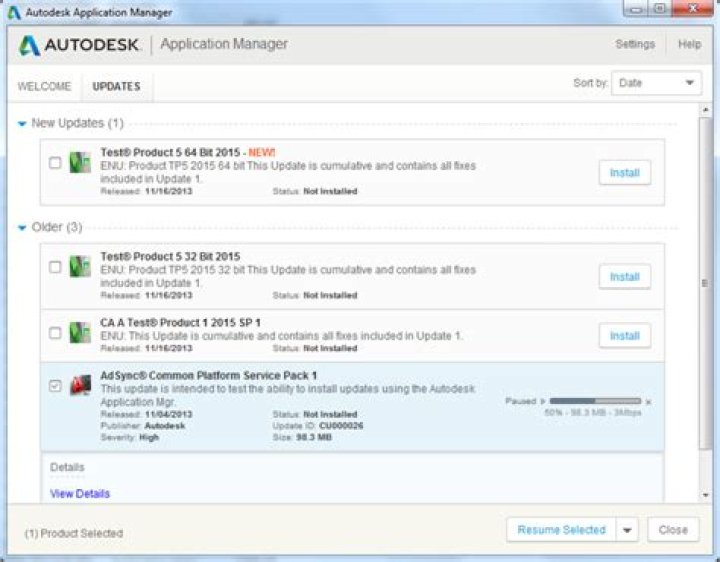Click AdSync Common Platform red icon
The width and height of the screenshot is (720, 562).
tap(80, 385)
